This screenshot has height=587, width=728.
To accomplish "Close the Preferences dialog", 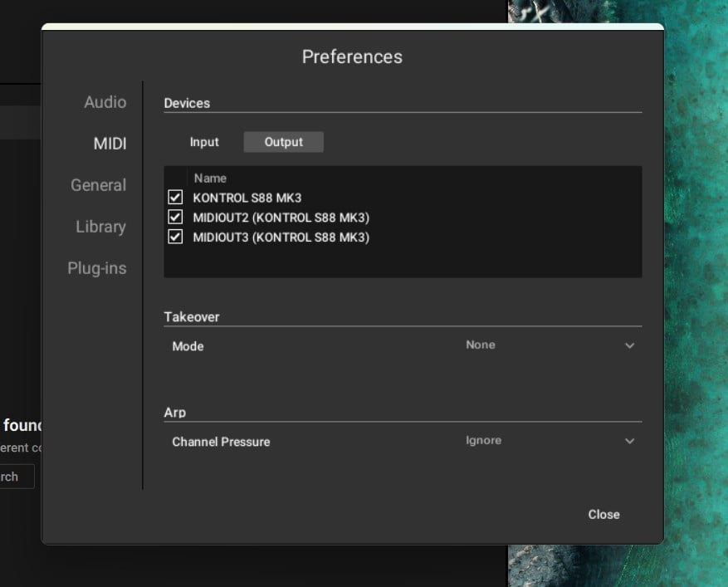I will coord(603,515).
